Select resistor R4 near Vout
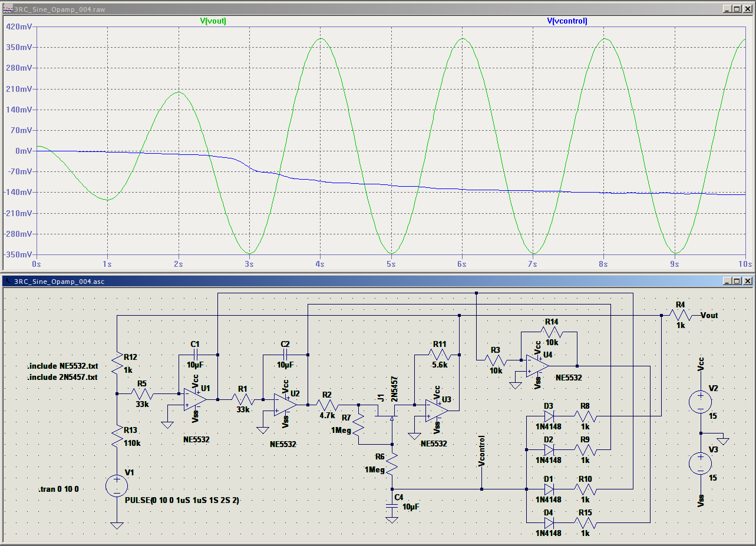756x546 pixels. pos(681,315)
